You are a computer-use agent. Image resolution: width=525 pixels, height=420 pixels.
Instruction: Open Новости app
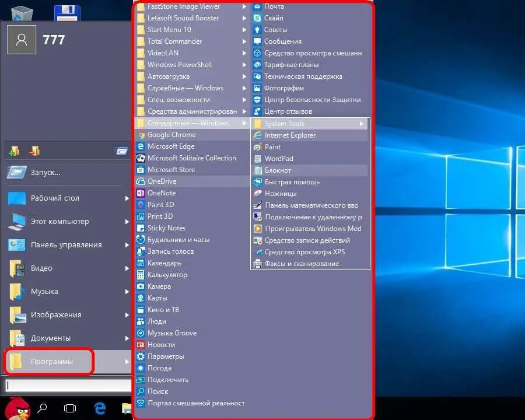tap(192, 345)
